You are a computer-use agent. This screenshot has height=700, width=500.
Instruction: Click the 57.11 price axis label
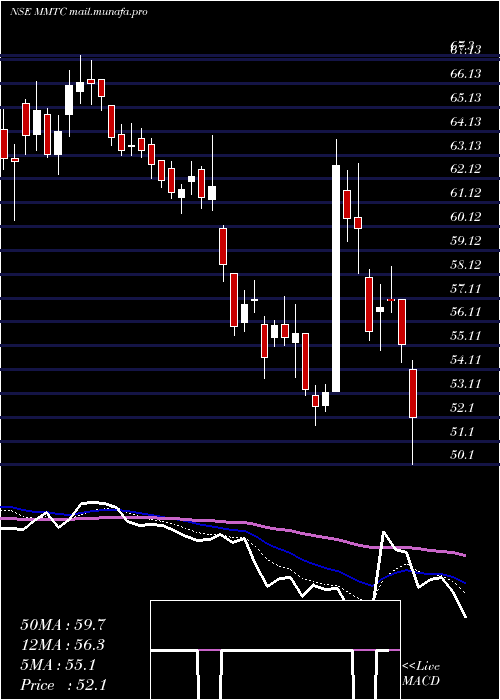pos(466,289)
